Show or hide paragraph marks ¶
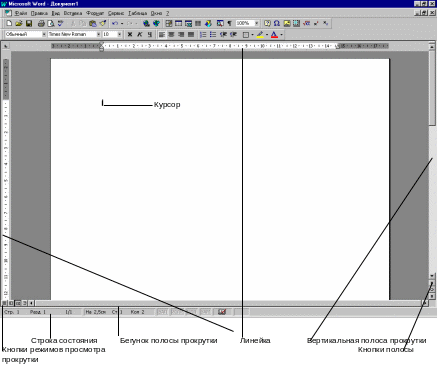This screenshot has width=444, height=373. click(229, 23)
